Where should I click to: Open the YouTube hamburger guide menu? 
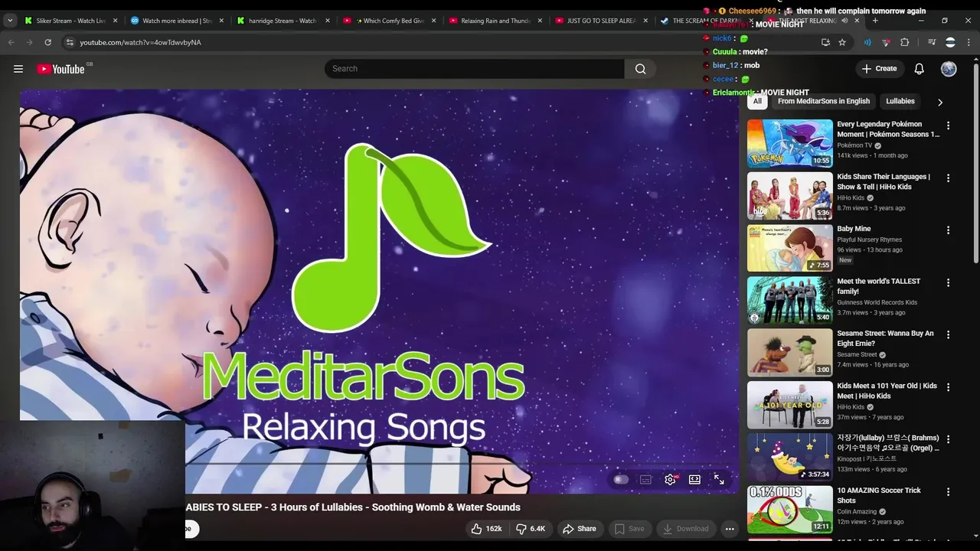click(18, 69)
